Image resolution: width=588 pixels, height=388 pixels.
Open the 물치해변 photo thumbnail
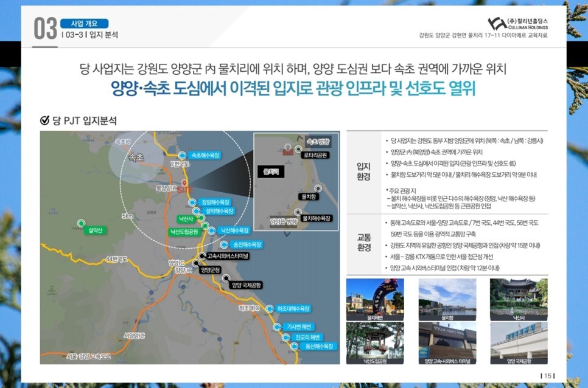[375, 299]
